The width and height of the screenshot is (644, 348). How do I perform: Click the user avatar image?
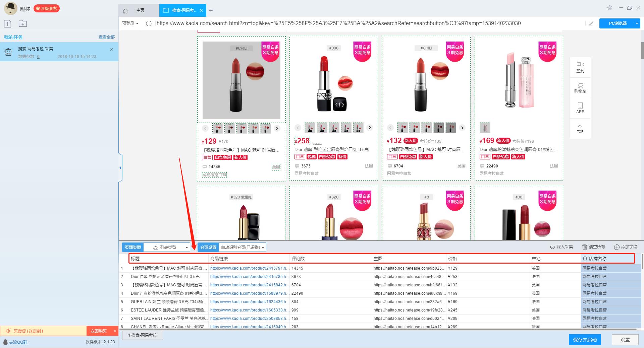click(x=10, y=8)
